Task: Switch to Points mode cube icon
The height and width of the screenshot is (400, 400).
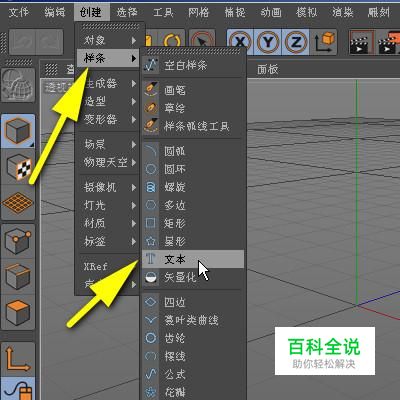Action: [x=18, y=242]
